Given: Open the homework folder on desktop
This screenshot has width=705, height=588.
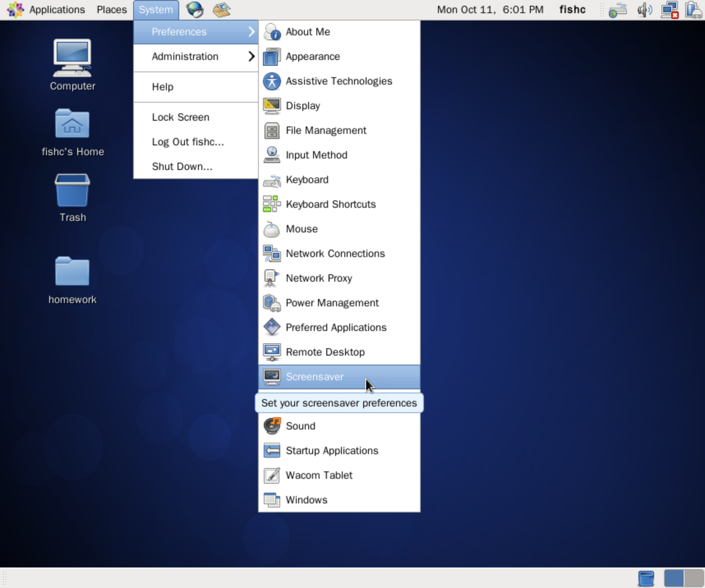Looking at the screenshot, I should pos(72,271).
